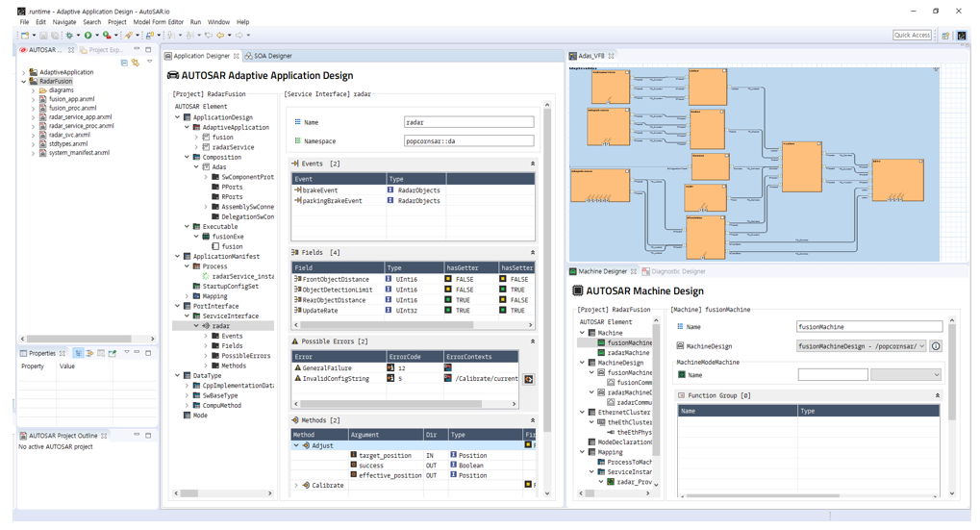This screenshot has height=530, width=980.
Task: Click vertical scrollbar of Application Designer form
Action: tap(547, 268)
